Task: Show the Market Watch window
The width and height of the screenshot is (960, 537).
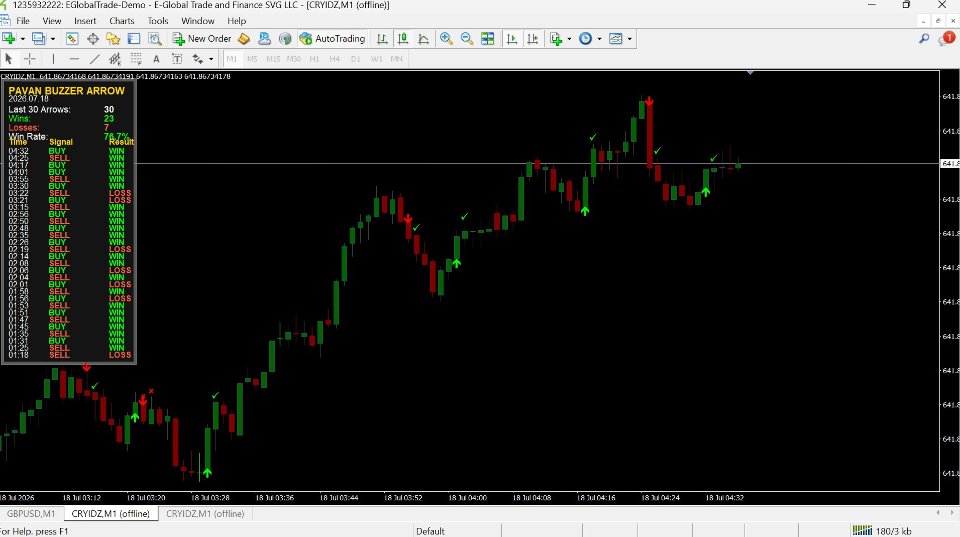Action: click(x=72, y=39)
